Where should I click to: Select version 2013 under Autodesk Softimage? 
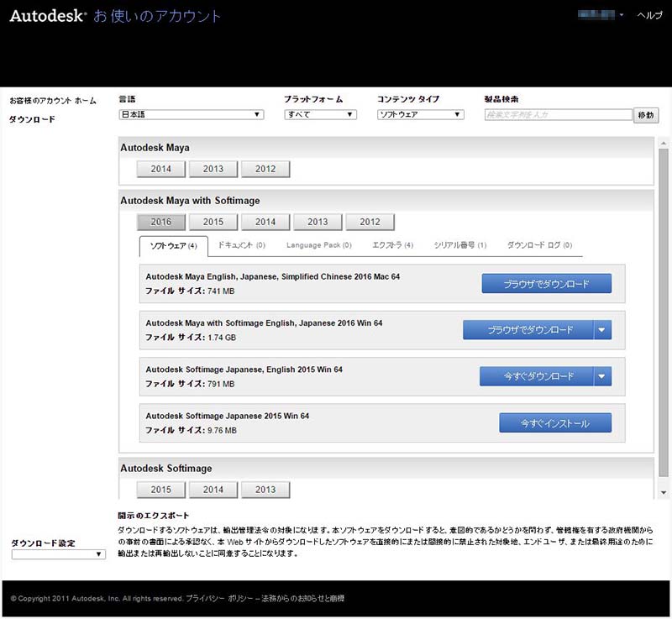[x=265, y=490]
